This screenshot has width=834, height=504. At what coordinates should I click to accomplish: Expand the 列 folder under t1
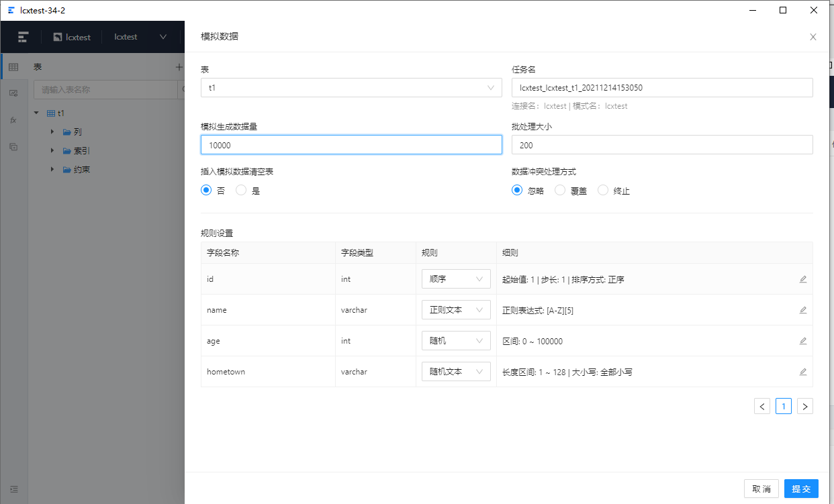[x=53, y=132]
